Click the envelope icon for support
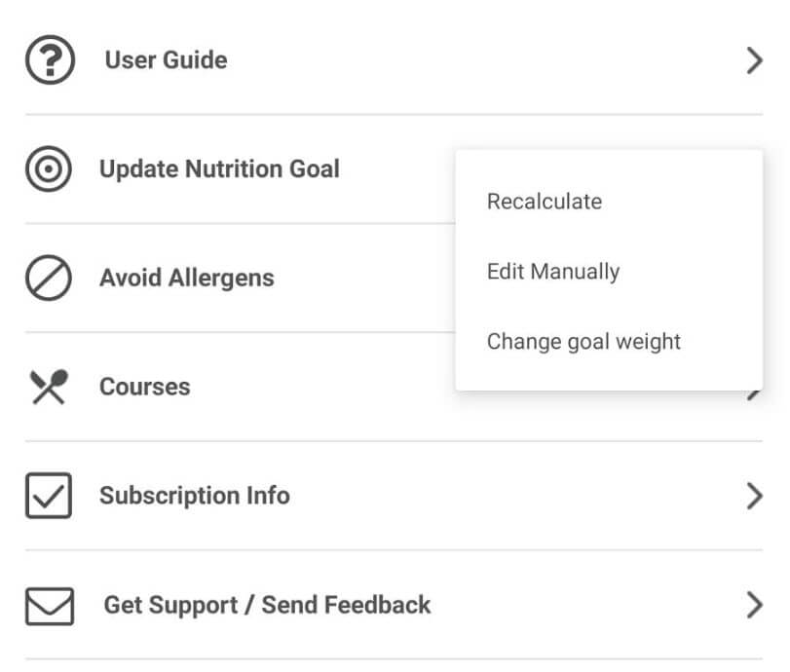Image resolution: width=790 pixels, height=672 pixels. [48, 606]
